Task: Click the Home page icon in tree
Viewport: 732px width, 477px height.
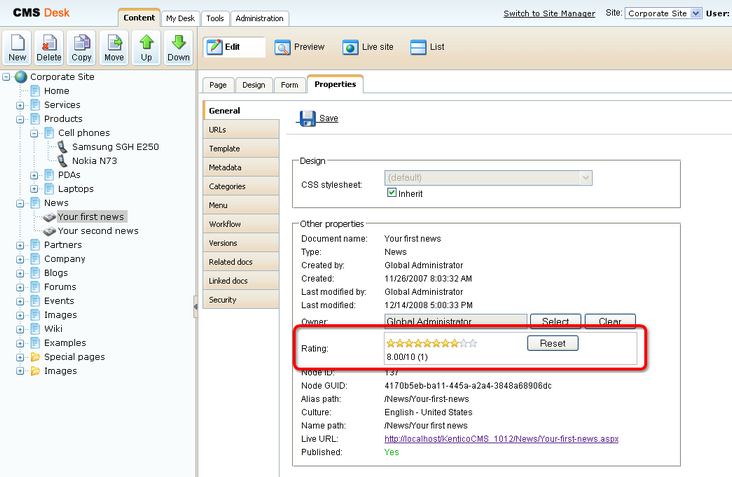Action: tap(35, 91)
